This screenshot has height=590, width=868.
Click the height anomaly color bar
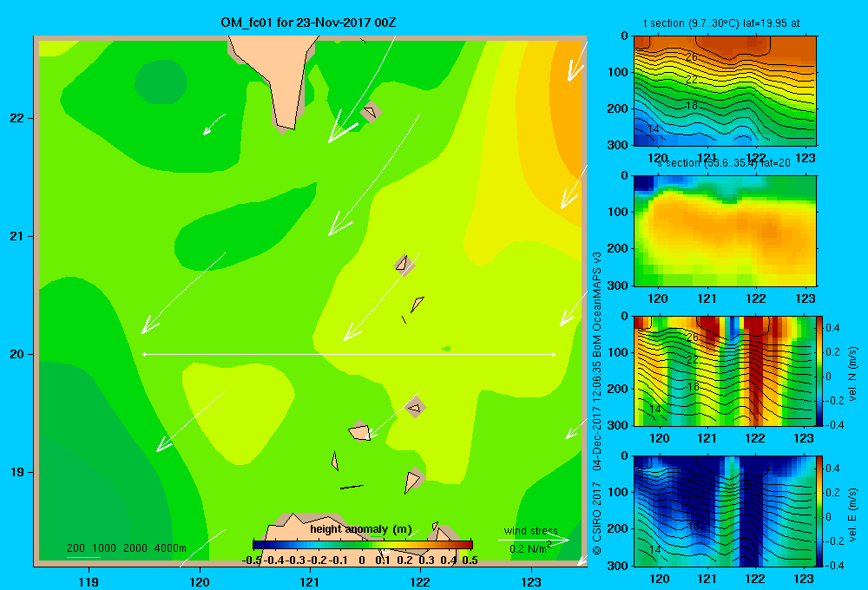coord(363,545)
